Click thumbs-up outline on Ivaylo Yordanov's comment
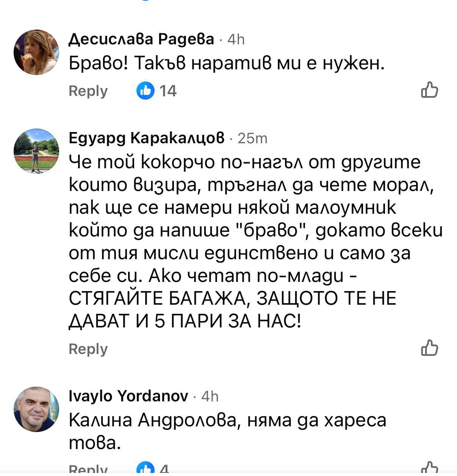 point(429,469)
